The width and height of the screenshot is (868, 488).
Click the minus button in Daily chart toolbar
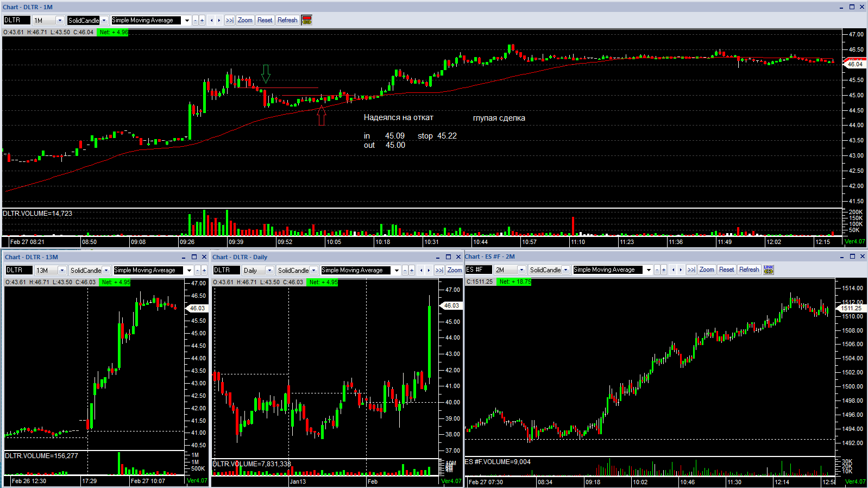(405, 270)
